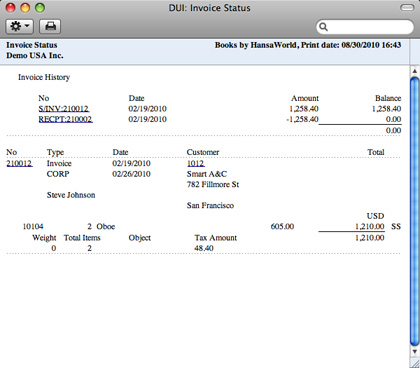Click the 'USD' currency label
Viewport: 420px width, 368px height.
(375, 216)
